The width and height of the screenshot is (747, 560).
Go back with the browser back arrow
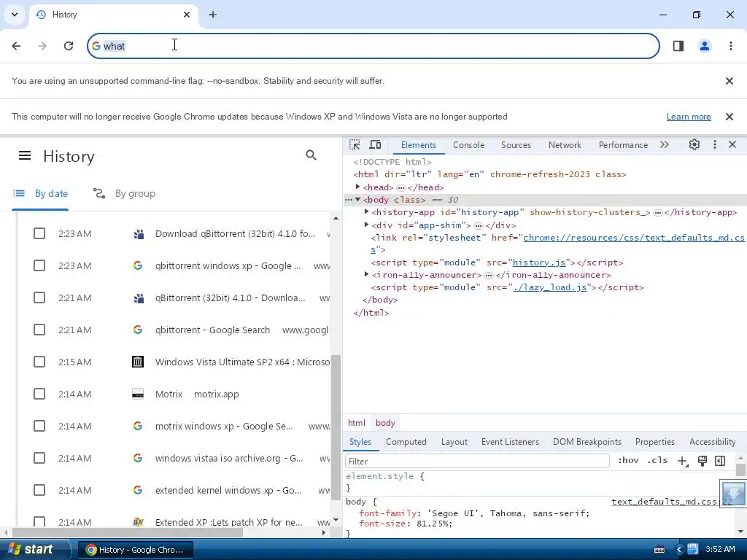[x=16, y=46]
